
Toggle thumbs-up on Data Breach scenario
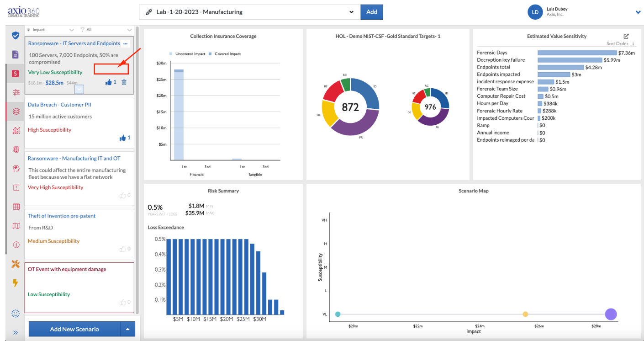[122, 138]
